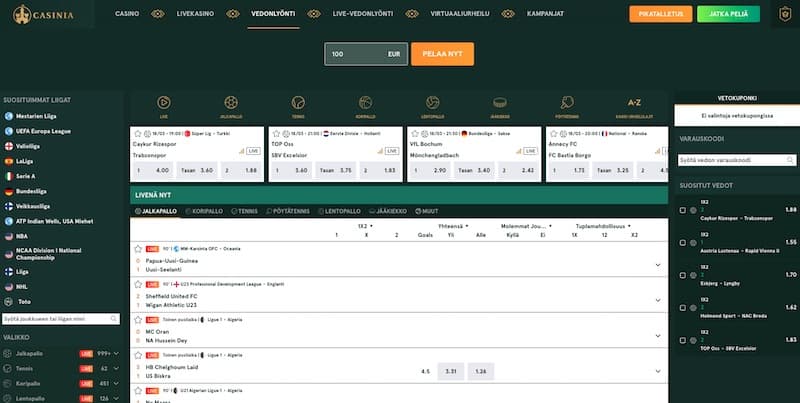The width and height of the screenshot is (800, 403).
Task: Click the Syötä vedon varauskoodi field
Action: pyautogui.click(x=737, y=160)
